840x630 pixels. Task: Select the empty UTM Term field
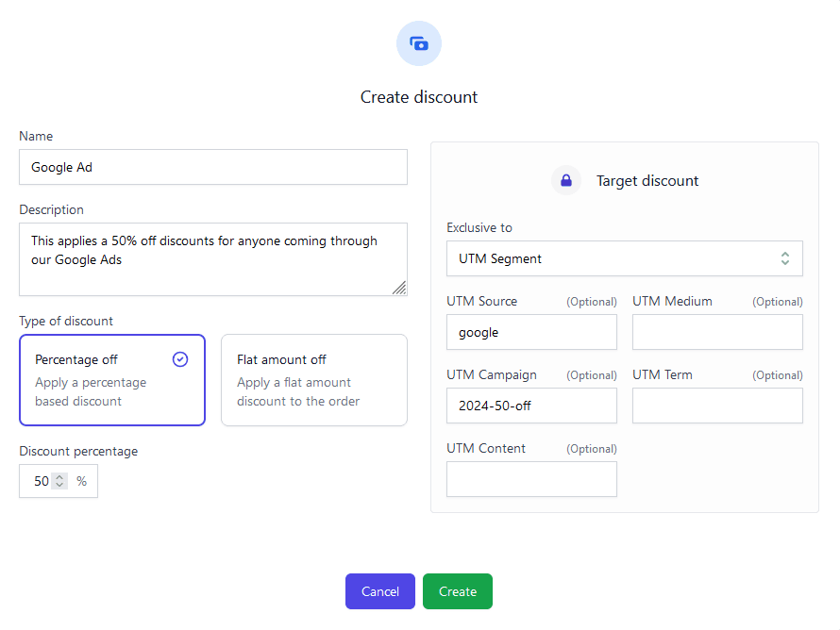(717, 406)
